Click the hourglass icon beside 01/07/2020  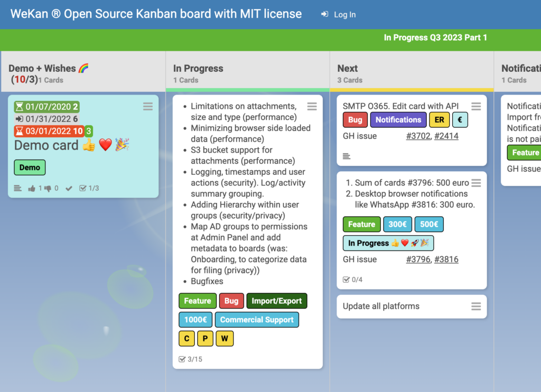coord(20,107)
